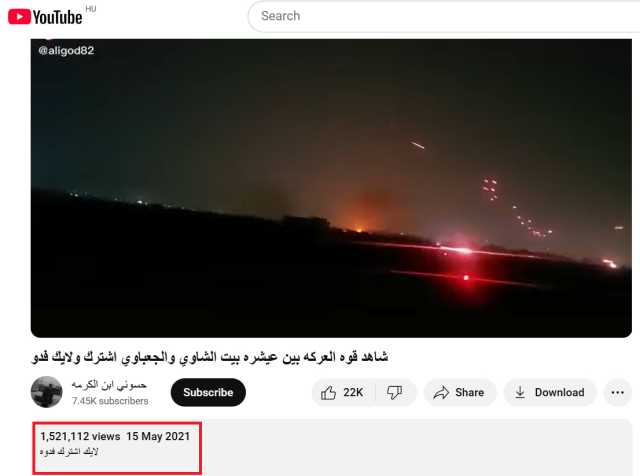The width and height of the screenshot is (640, 476).
Task: Click into the Search field
Action: coord(444,16)
